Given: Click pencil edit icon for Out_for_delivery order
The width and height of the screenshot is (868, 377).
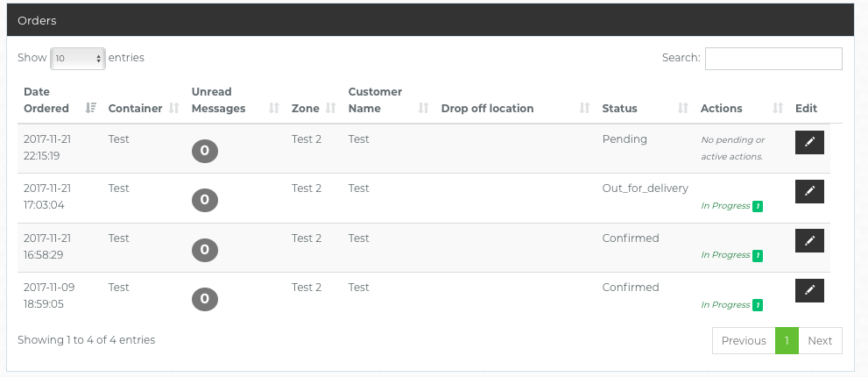Looking at the screenshot, I should point(809,191).
